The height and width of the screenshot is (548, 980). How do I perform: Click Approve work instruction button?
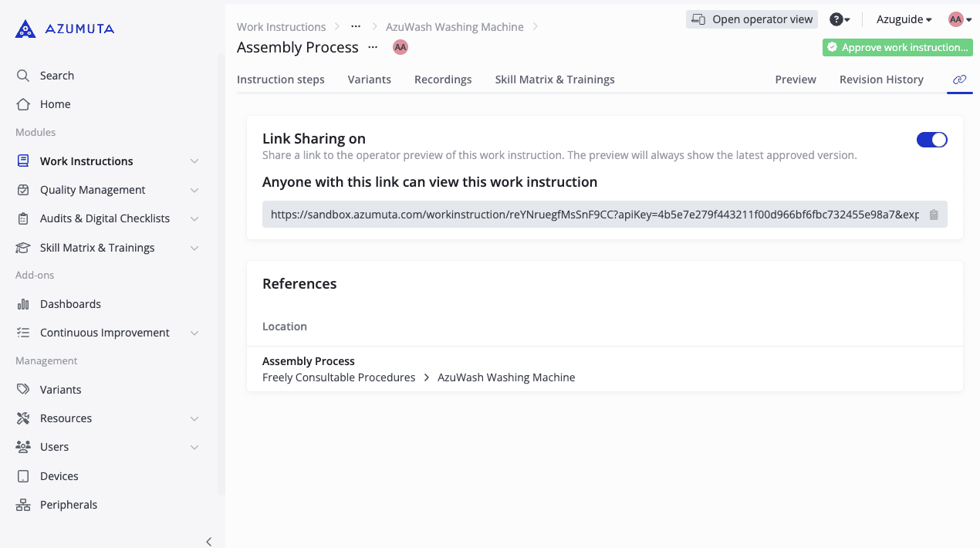(x=897, y=47)
